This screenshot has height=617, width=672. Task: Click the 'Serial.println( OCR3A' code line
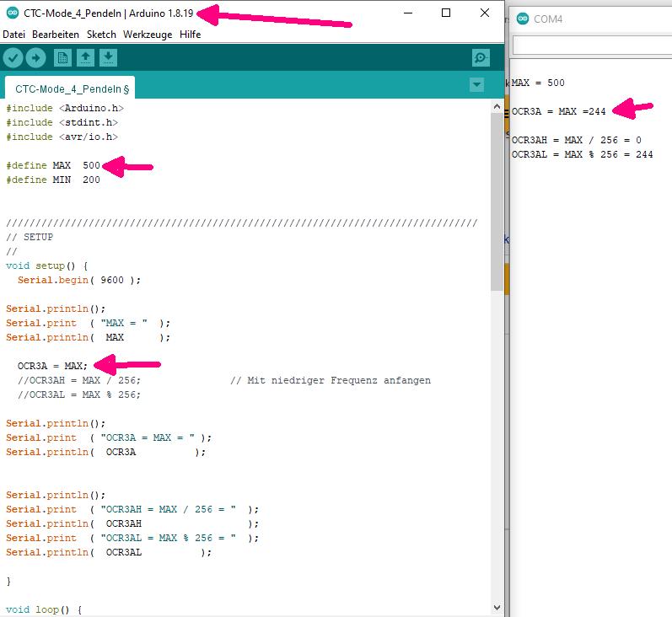[x=106, y=452]
